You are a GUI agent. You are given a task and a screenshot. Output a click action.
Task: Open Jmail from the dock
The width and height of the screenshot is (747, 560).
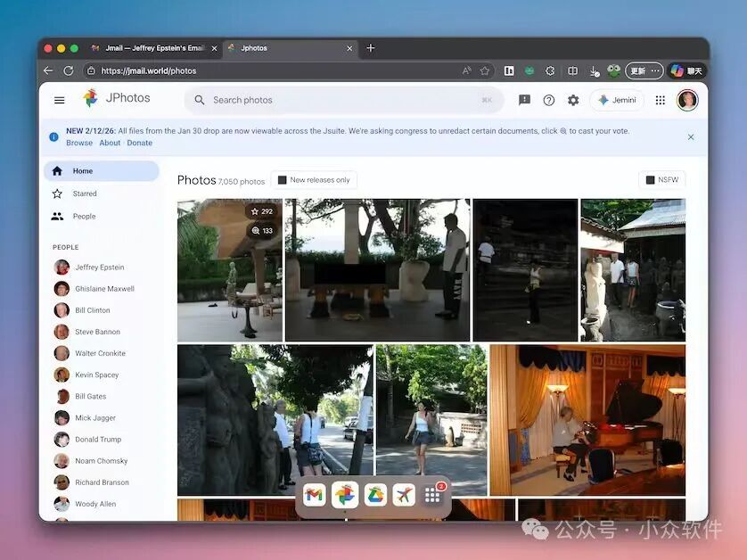pyautogui.click(x=314, y=494)
